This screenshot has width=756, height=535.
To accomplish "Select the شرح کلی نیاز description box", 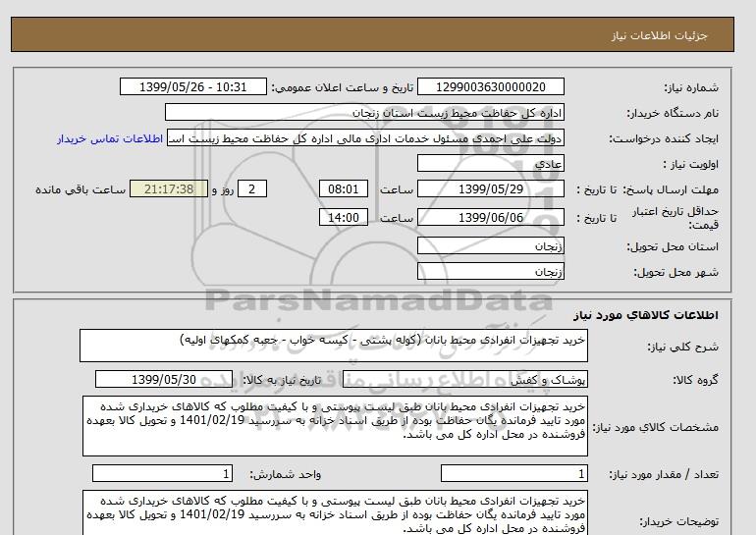I will [x=334, y=346].
